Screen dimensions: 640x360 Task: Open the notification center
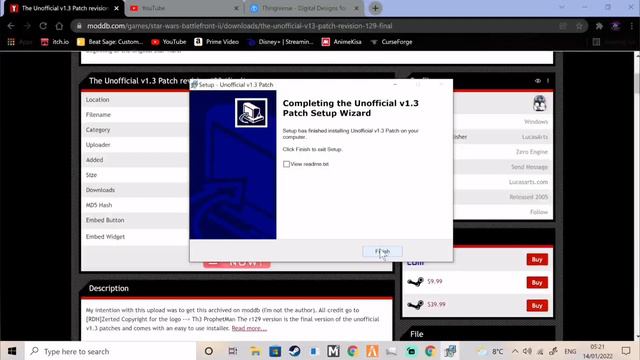626,351
